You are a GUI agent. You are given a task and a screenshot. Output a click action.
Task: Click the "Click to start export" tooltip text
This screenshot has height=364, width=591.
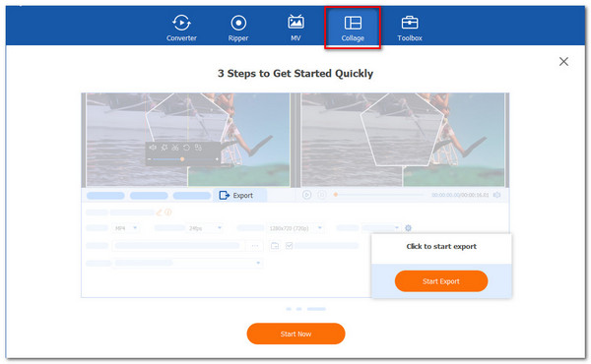click(441, 247)
